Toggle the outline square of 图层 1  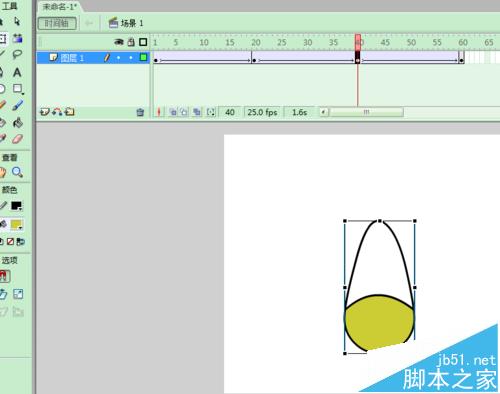tap(144, 57)
